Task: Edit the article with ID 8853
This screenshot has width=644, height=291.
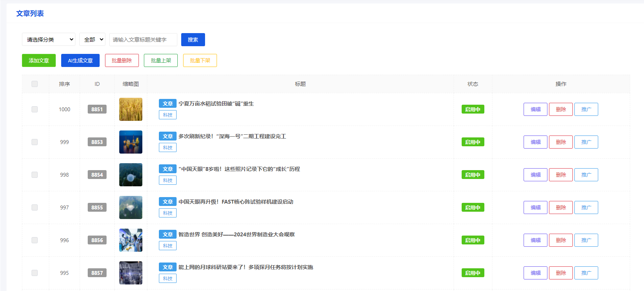Action: pyautogui.click(x=535, y=142)
